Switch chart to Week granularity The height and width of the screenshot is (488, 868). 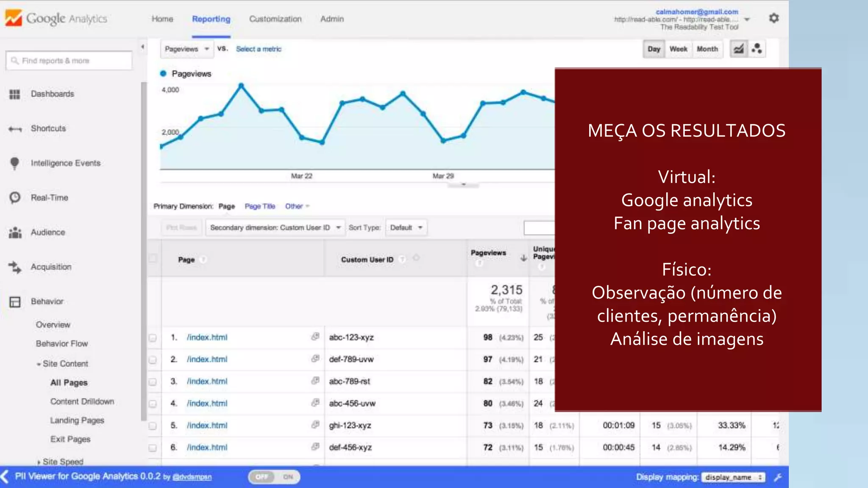click(679, 49)
